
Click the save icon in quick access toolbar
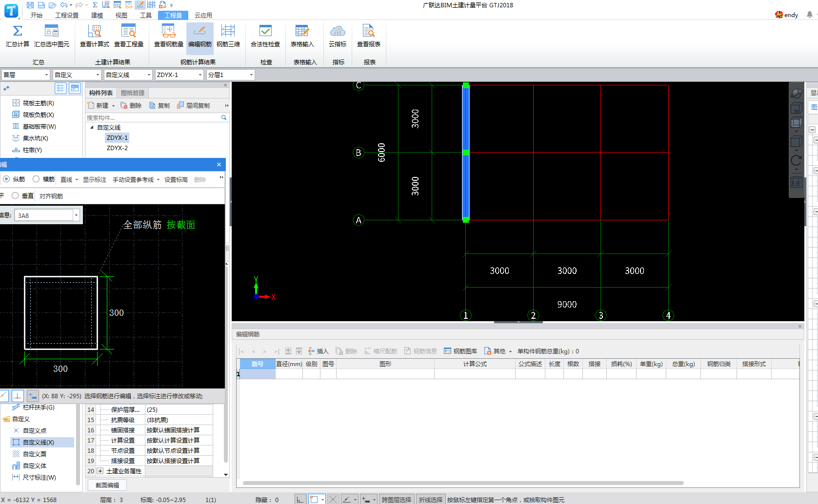[x=30, y=5]
